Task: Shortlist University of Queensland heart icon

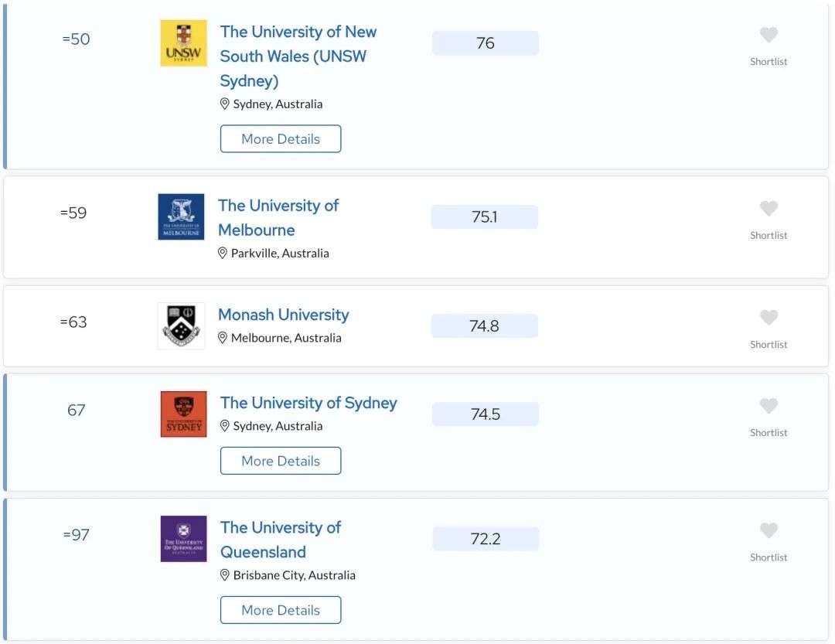Action: pos(769,530)
